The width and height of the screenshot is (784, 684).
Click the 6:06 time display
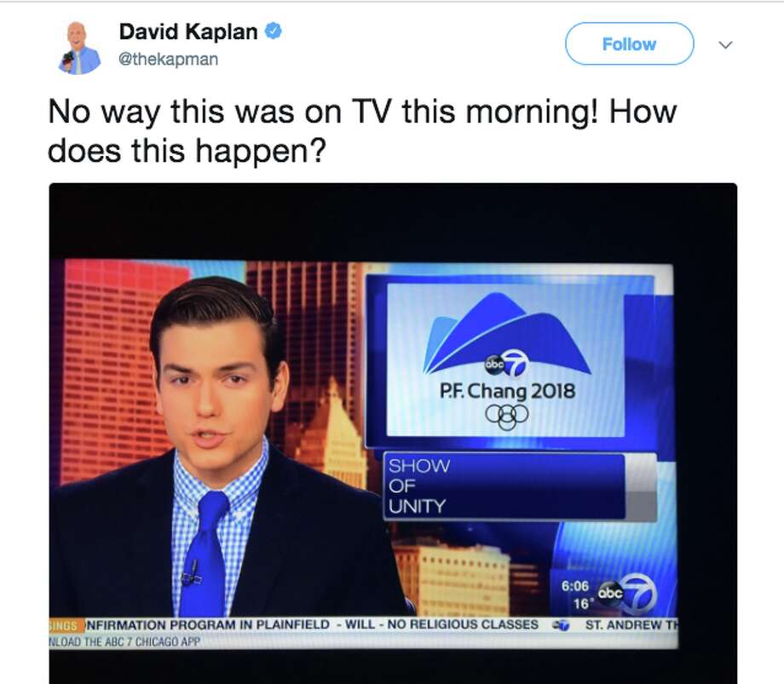coord(575,585)
